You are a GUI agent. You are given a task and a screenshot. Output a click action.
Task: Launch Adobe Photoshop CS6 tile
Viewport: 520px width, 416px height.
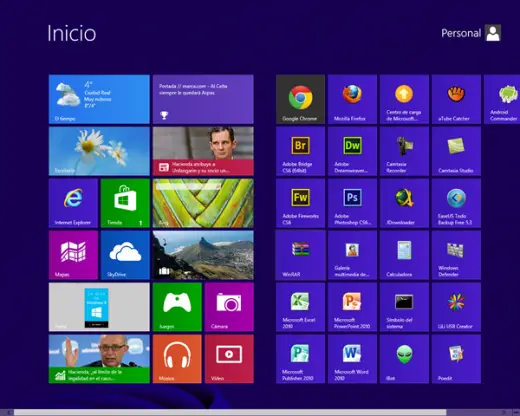click(352, 203)
